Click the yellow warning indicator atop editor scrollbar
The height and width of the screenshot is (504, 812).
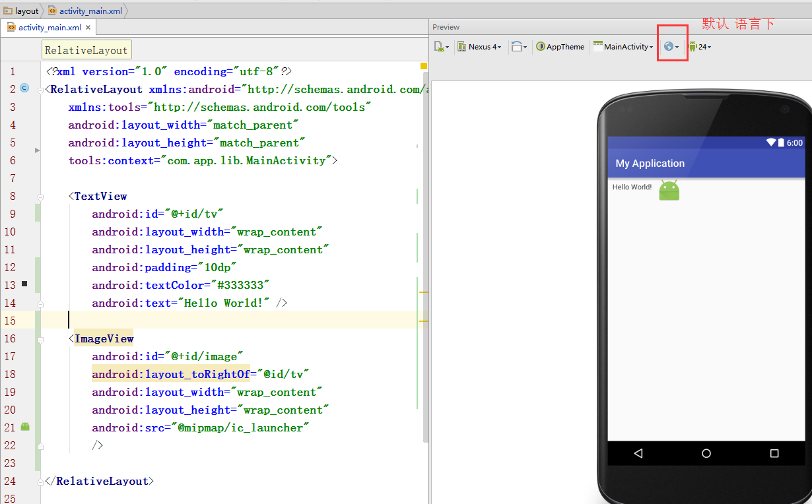tap(423, 66)
